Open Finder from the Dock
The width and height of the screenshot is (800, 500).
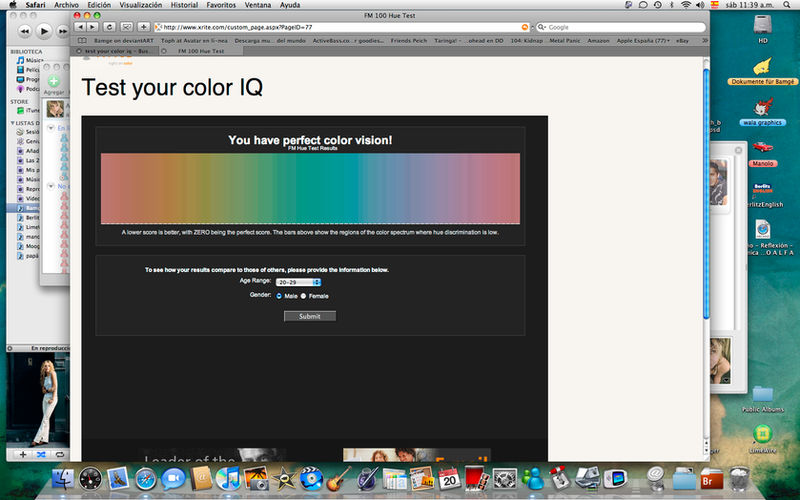click(x=63, y=479)
